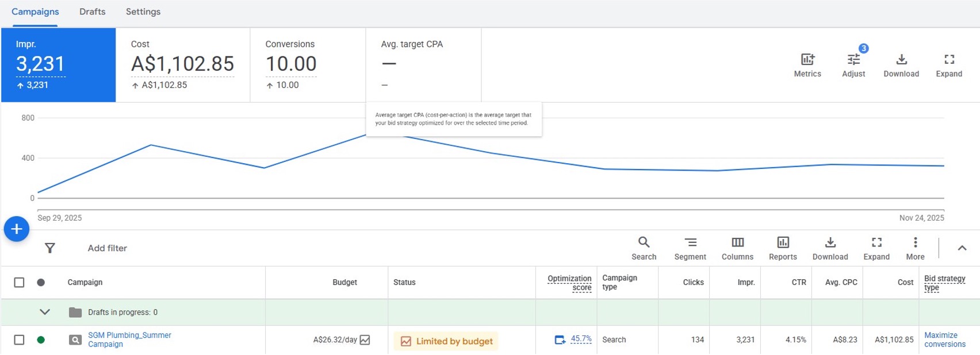
Task: Switch to the Campaigns tab
Action: coord(35,12)
